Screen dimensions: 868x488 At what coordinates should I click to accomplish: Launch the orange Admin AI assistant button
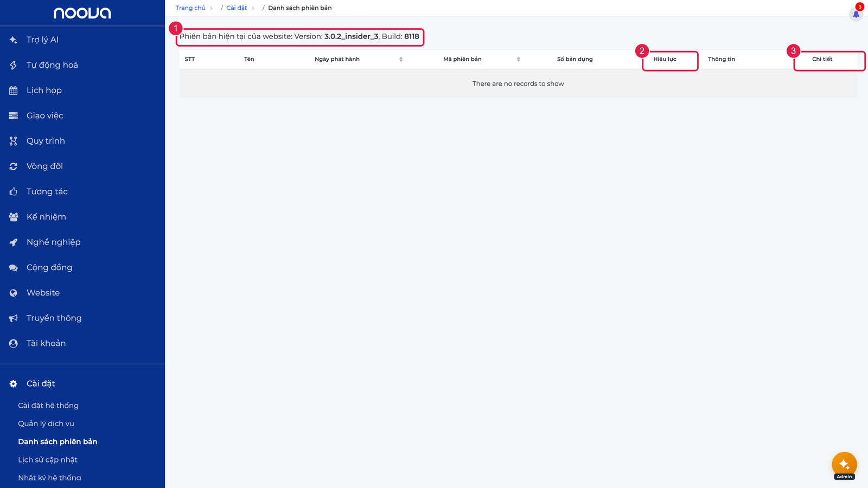pyautogui.click(x=844, y=465)
